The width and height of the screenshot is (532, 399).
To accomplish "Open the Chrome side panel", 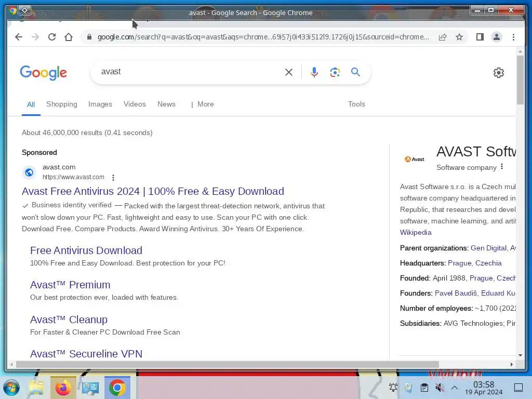I will pyautogui.click(x=480, y=37).
